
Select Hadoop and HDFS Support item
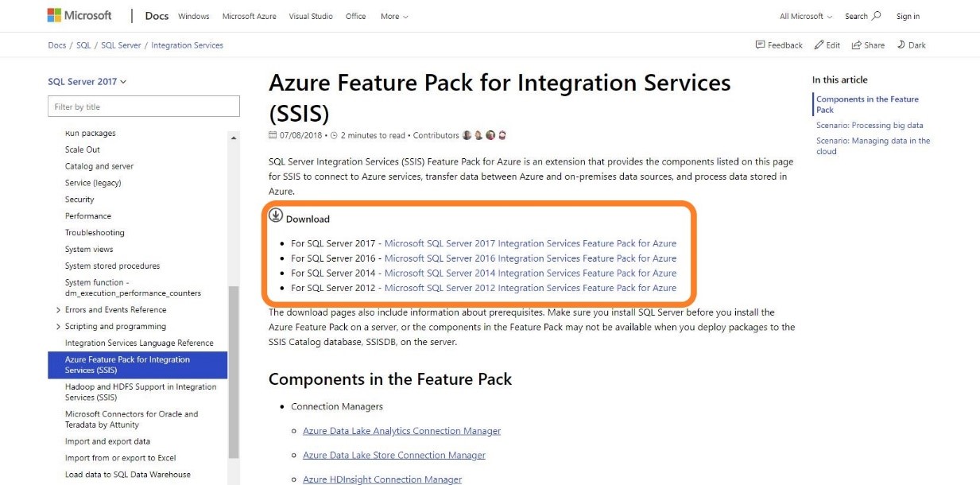(140, 392)
